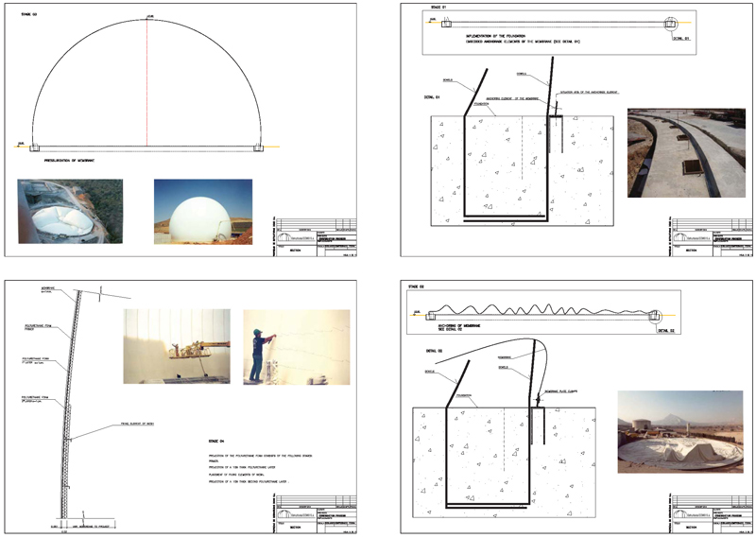Click the photo of the worker with green cap
This screenshot has width=756, height=538.
(x=297, y=347)
